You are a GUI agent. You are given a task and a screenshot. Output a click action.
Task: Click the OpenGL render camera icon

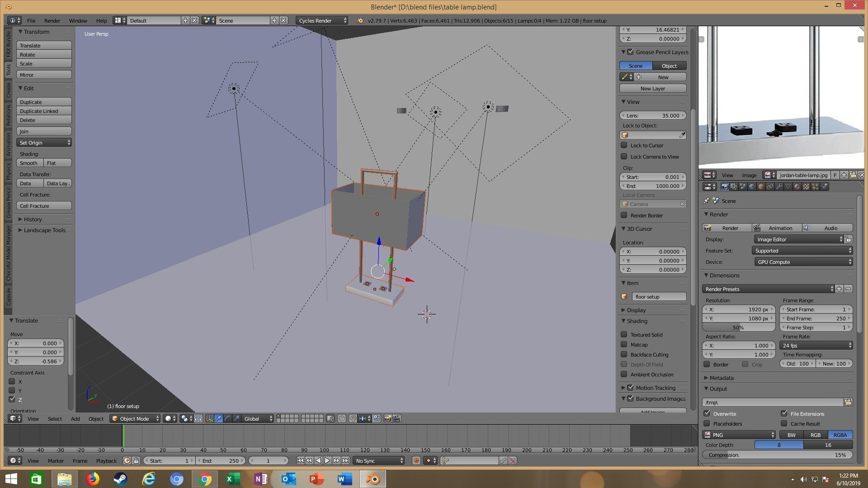pos(387,419)
